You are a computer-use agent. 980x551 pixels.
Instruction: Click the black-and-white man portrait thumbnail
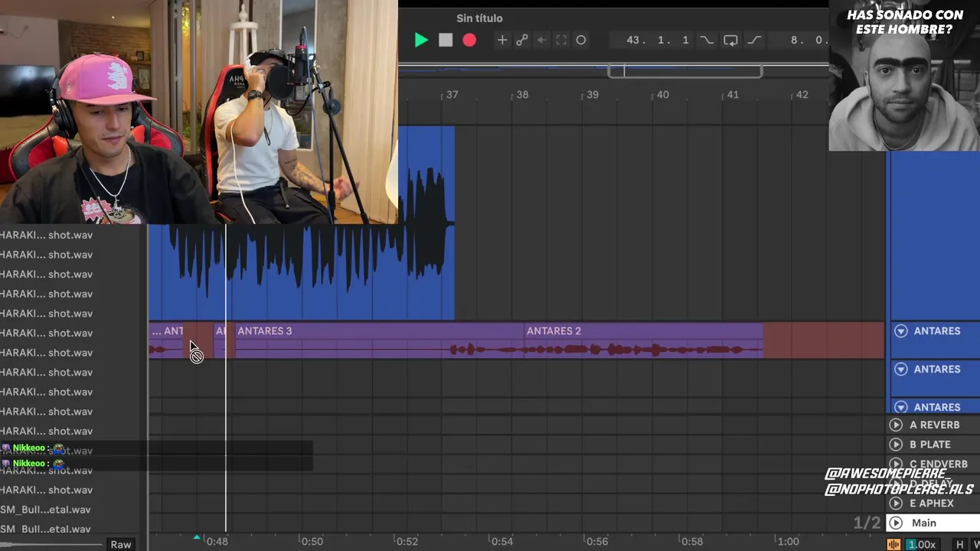click(904, 75)
